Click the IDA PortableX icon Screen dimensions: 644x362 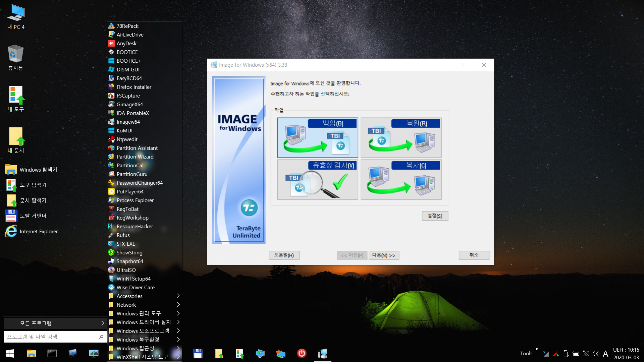pos(111,113)
